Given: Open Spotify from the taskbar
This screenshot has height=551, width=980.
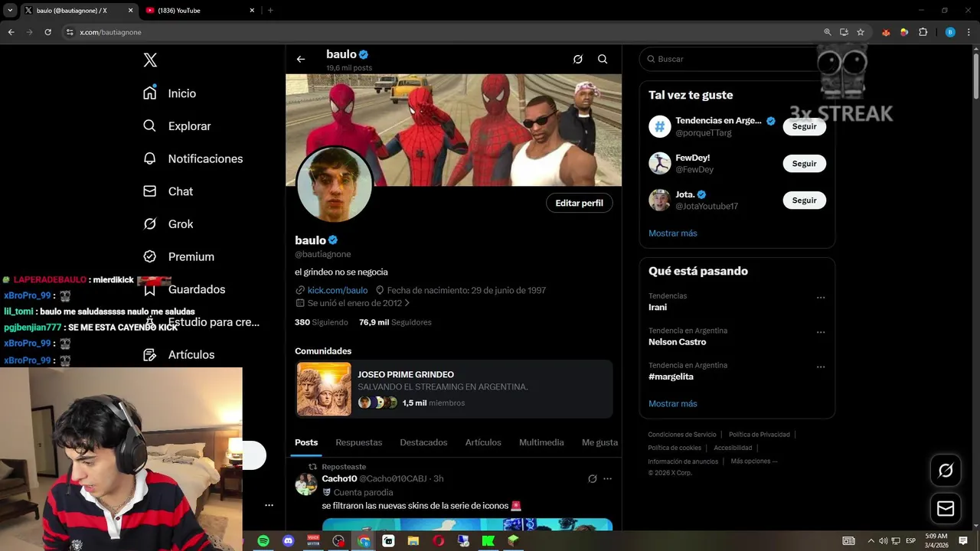Looking at the screenshot, I should click(263, 541).
